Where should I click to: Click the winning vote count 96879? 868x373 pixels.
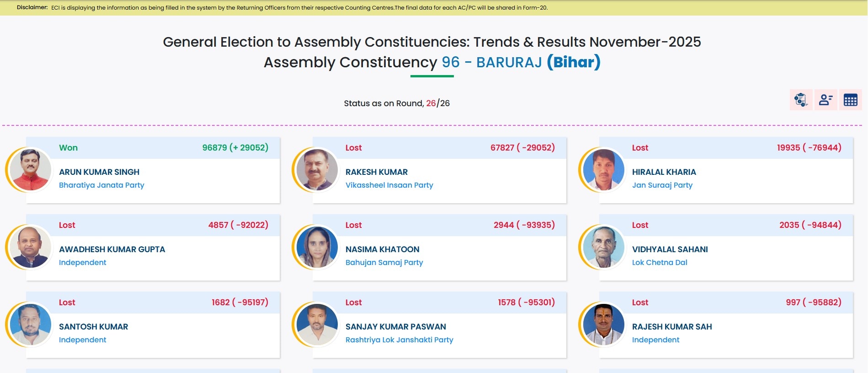pos(214,148)
